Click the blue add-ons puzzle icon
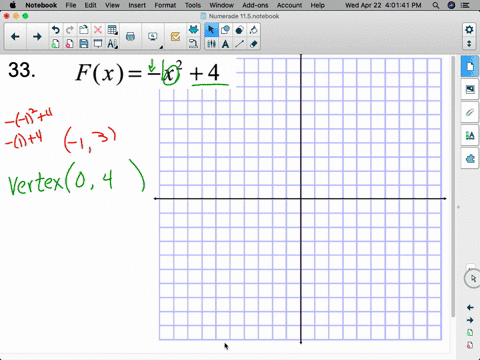The image size is (480, 360). point(193,30)
